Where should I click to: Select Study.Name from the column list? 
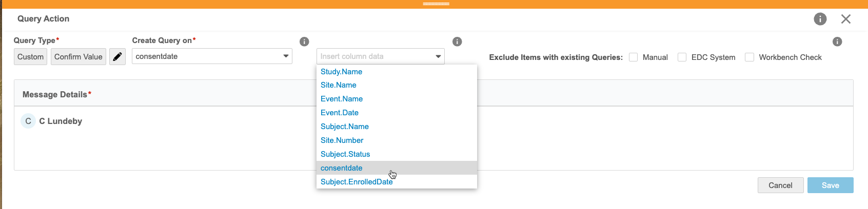[341, 72]
